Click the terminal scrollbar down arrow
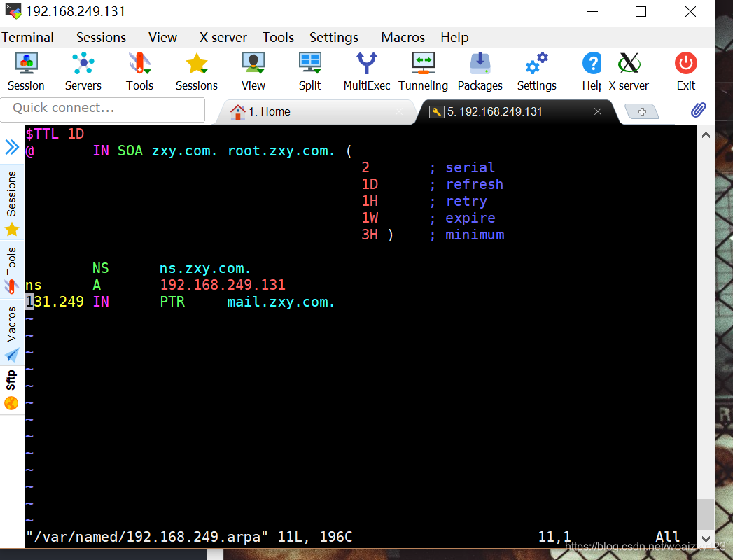 (706, 539)
